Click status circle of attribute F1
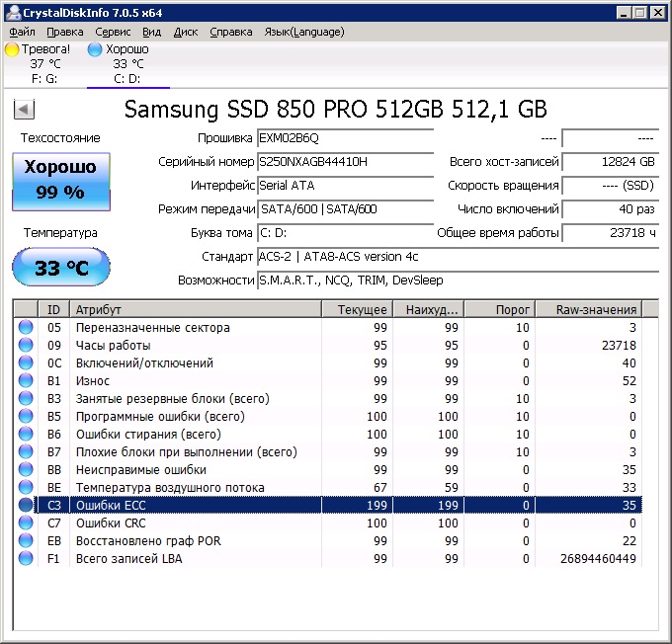This screenshot has height=644, width=672. (26, 558)
